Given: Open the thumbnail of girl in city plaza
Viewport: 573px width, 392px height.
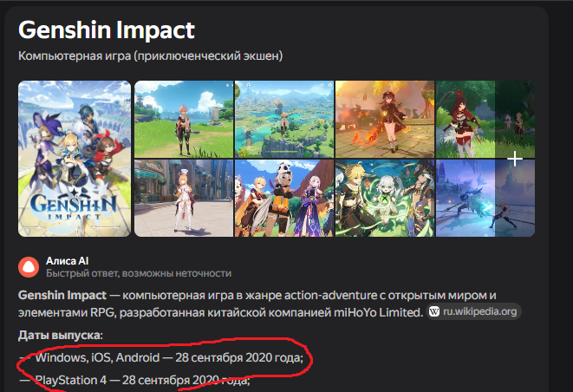Looking at the screenshot, I should pyautogui.click(x=184, y=199).
